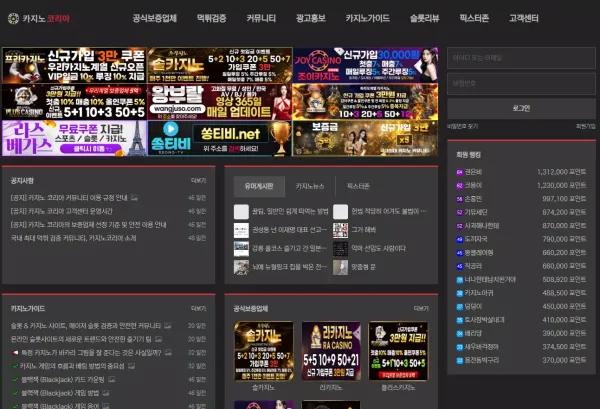600x409 pixels.
Task: Open guide 특정 카지노가 바카라 그림을 잘 준다는
Action: pyautogui.click(x=91, y=353)
